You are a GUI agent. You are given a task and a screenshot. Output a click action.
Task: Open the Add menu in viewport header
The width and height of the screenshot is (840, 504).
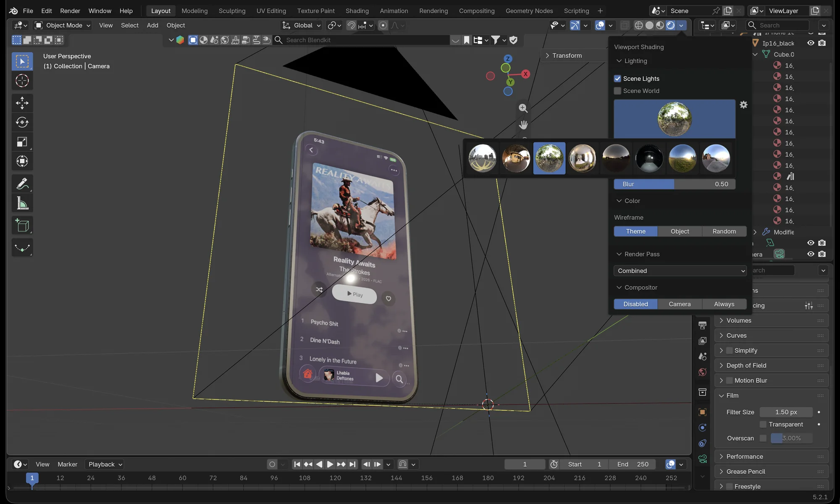[x=152, y=25]
